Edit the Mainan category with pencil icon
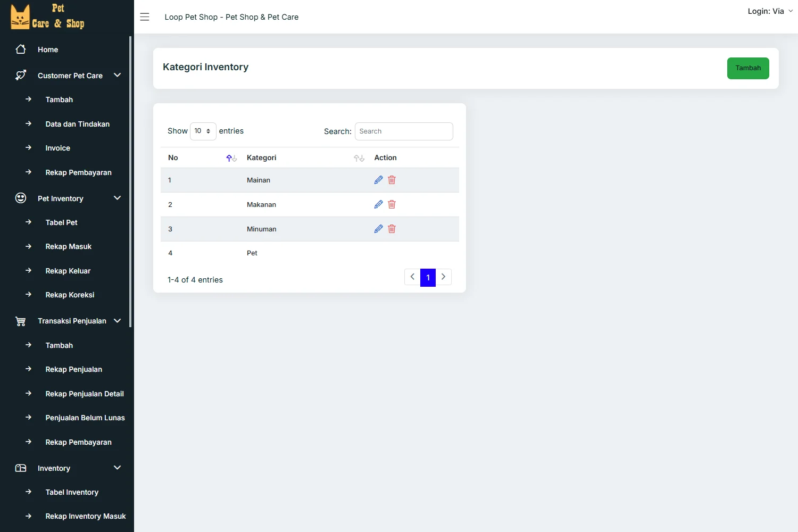This screenshot has width=798, height=532. [378, 180]
